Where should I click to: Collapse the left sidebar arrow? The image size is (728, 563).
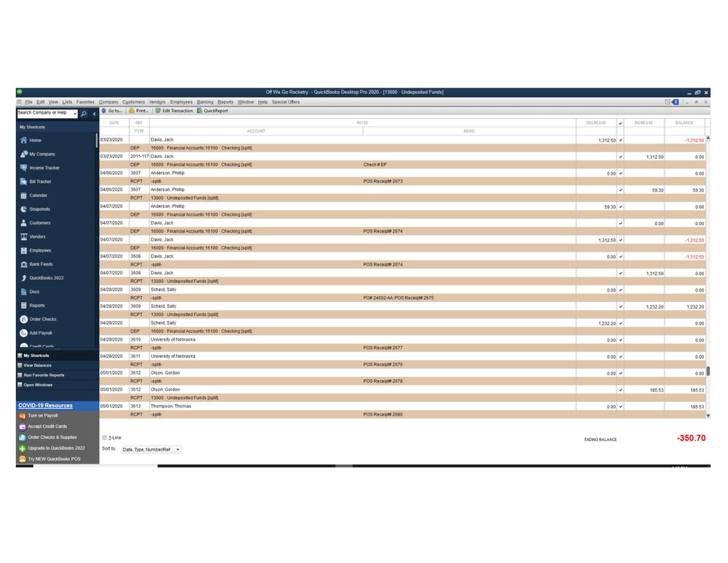(x=94, y=113)
